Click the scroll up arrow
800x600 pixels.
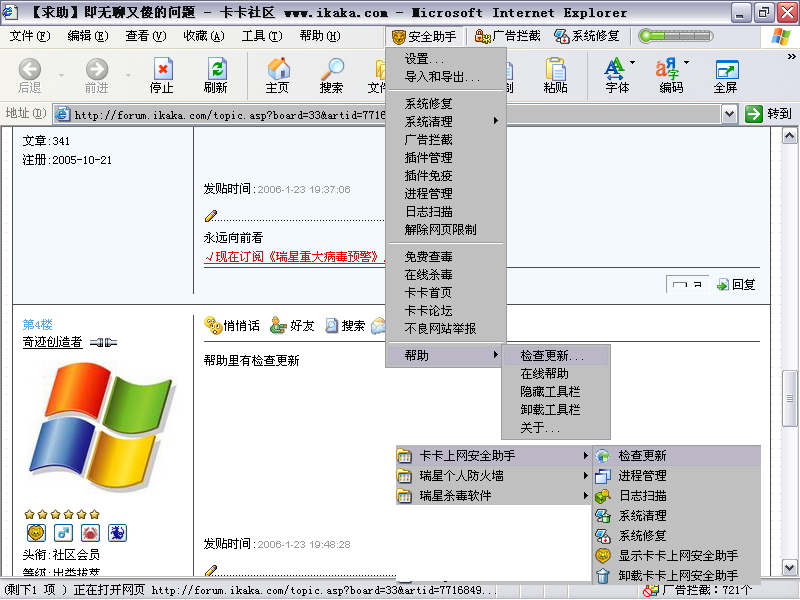coord(789,136)
